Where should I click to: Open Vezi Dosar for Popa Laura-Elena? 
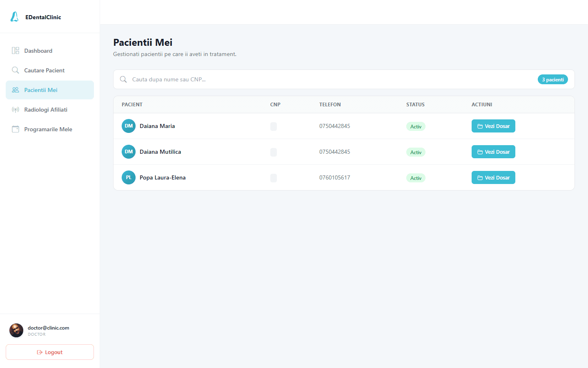(x=493, y=177)
